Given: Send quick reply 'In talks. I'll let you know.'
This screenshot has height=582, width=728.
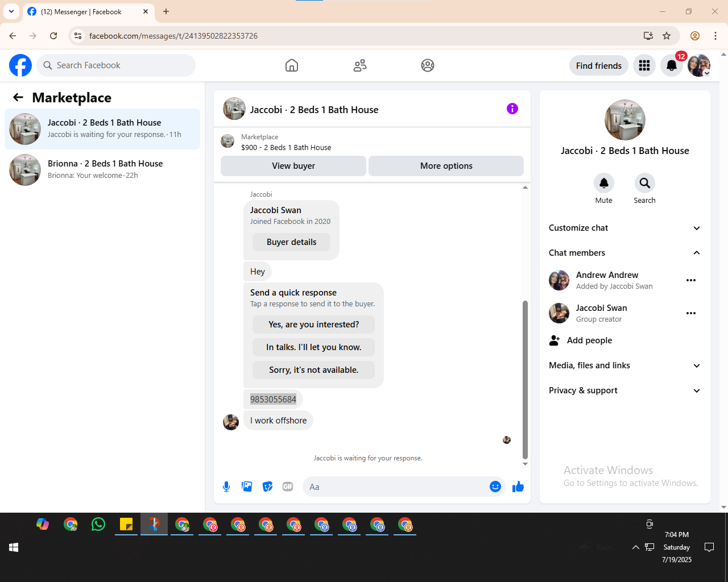Looking at the screenshot, I should (x=314, y=347).
